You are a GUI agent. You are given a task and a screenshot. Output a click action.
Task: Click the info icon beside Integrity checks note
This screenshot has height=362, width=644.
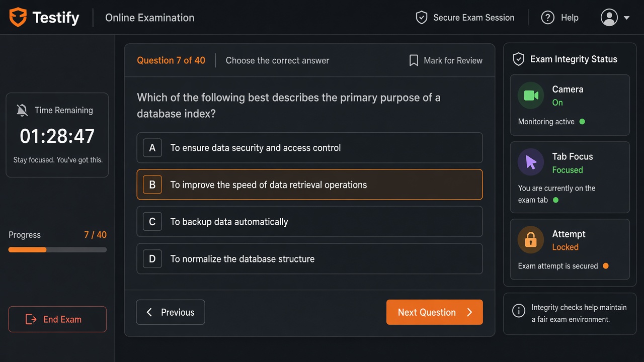coord(518,311)
